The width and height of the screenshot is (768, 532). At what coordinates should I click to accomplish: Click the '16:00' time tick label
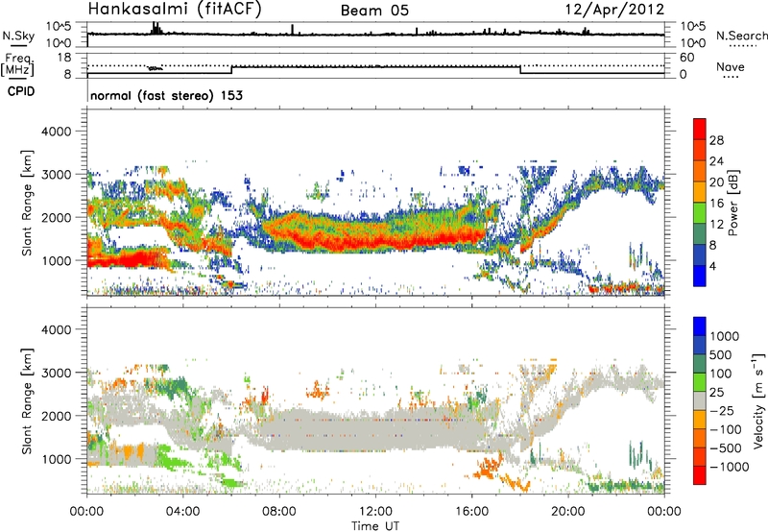[x=471, y=512]
